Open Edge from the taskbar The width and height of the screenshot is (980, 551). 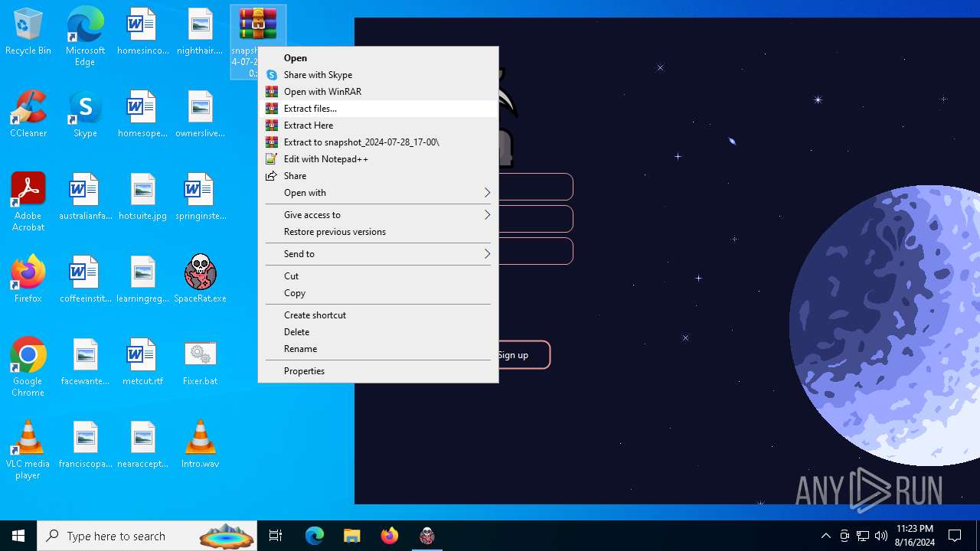tap(315, 536)
